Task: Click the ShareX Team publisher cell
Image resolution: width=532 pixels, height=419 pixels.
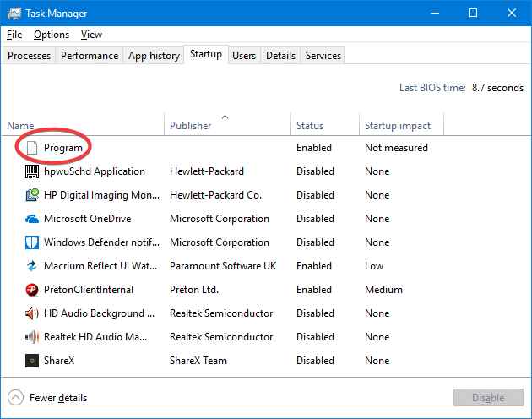Action: tap(198, 361)
